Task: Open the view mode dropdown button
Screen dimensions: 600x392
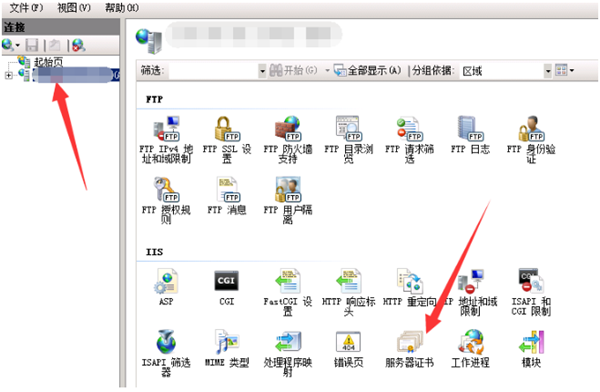Action: point(565,70)
